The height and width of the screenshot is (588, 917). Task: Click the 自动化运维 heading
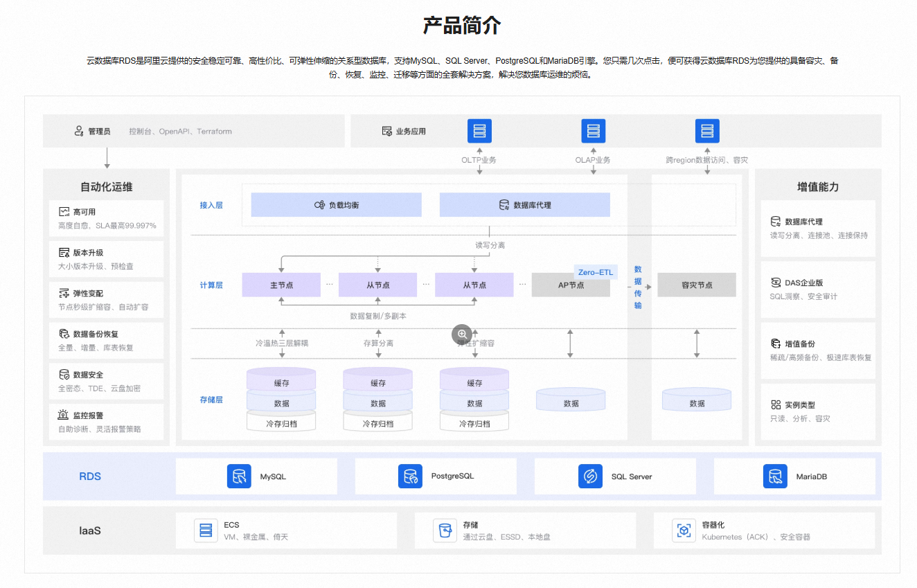coord(107,187)
